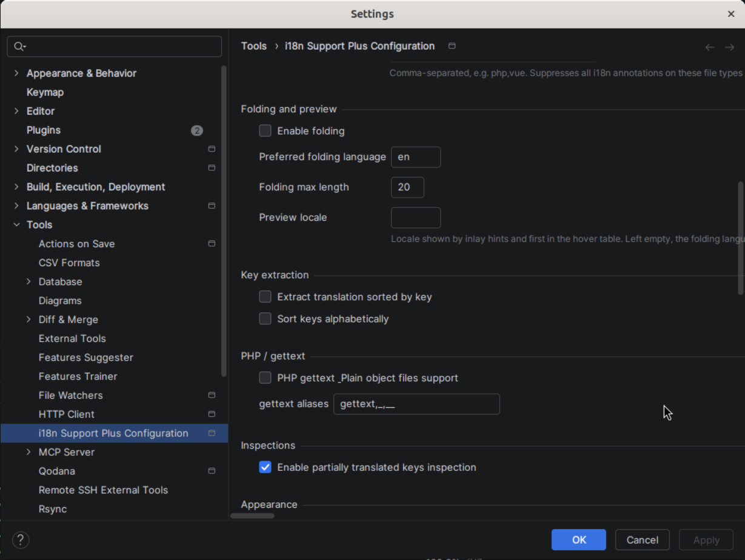Check Extract translation sorted by key

265,297
